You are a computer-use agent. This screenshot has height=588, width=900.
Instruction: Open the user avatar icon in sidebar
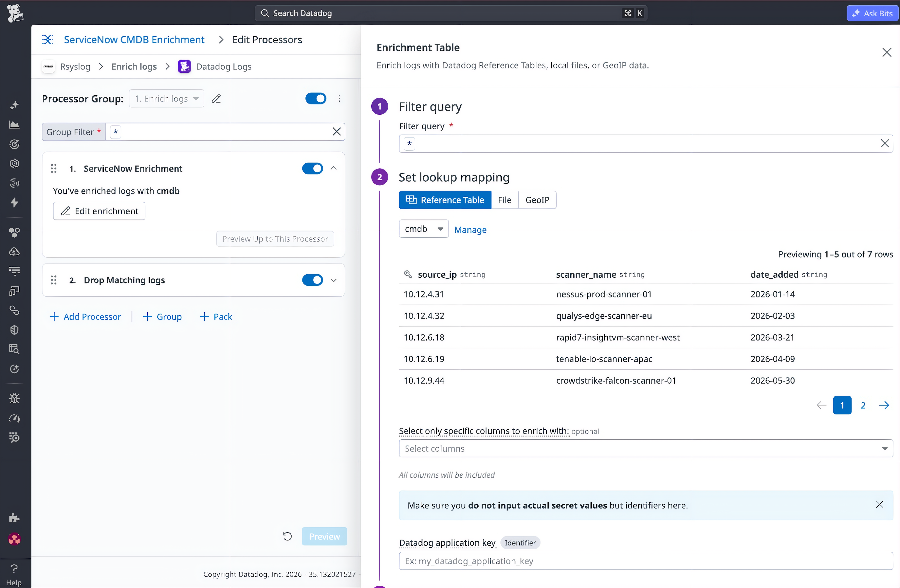[x=14, y=539]
